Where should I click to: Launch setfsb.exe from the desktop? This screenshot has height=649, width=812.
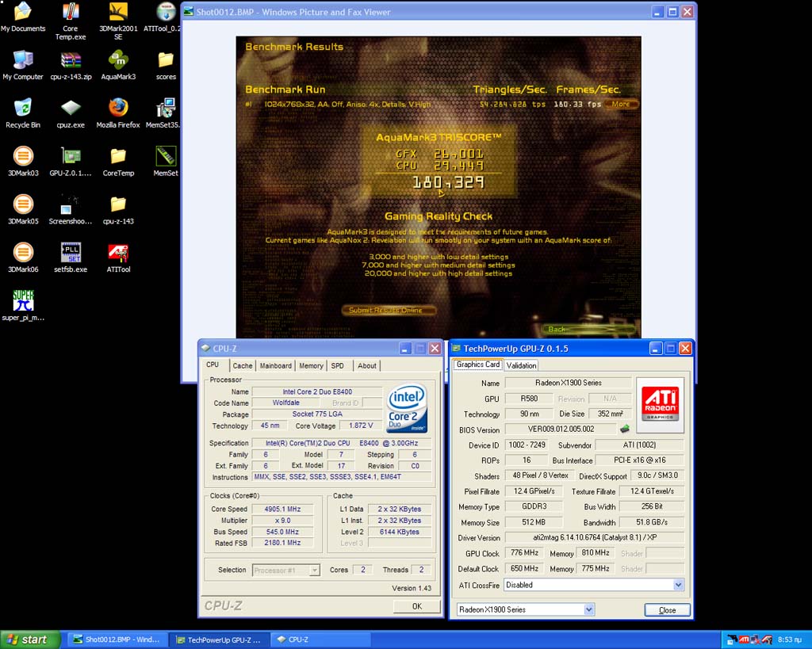pos(71,258)
